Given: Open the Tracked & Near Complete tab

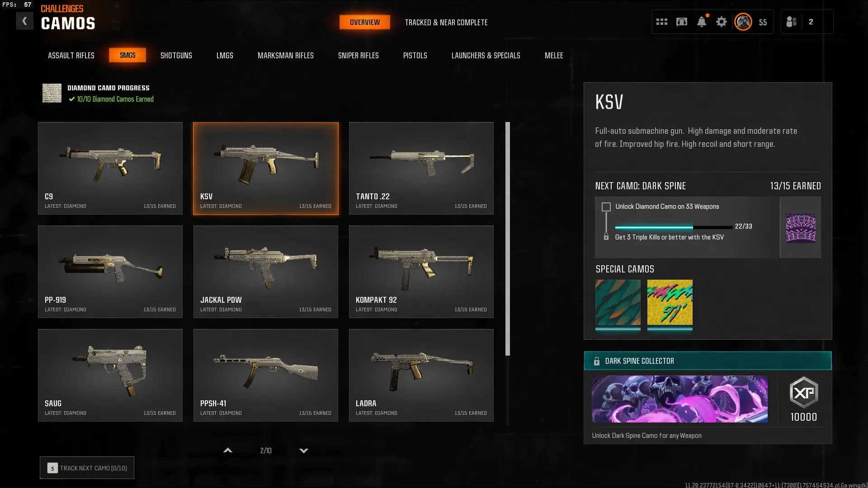Looking at the screenshot, I should [446, 22].
